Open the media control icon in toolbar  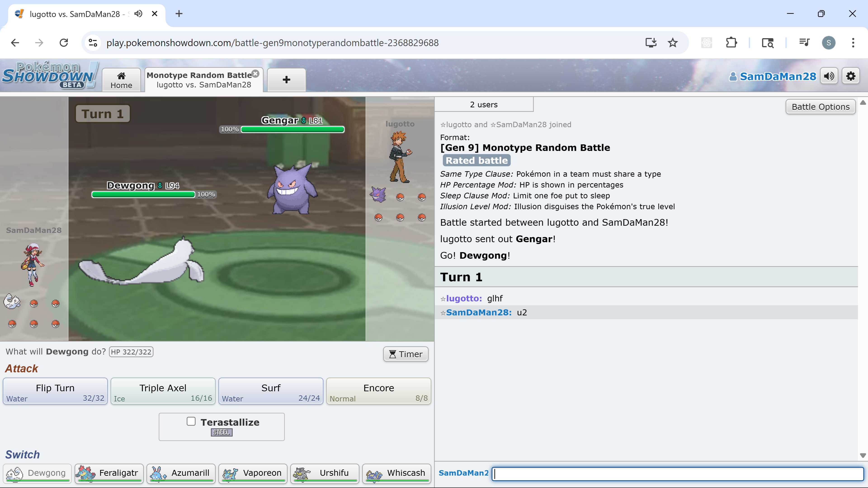coord(804,43)
